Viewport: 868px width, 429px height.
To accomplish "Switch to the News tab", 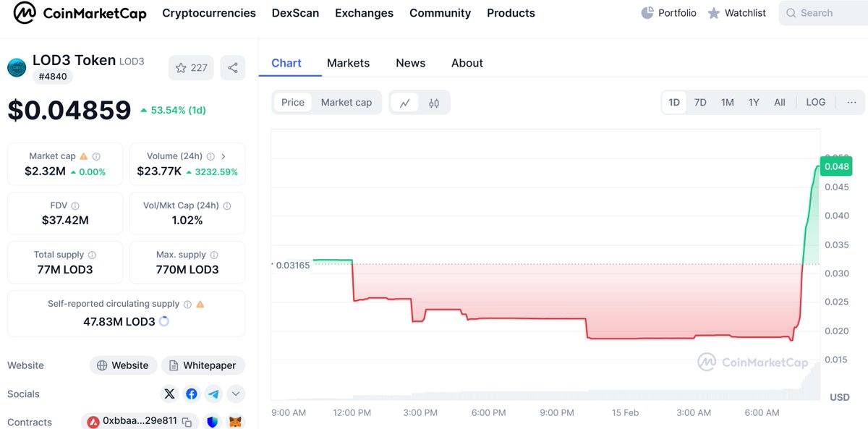I will pyautogui.click(x=410, y=63).
